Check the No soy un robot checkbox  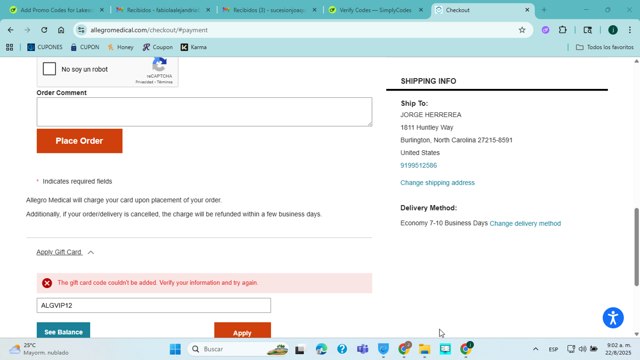point(49,69)
